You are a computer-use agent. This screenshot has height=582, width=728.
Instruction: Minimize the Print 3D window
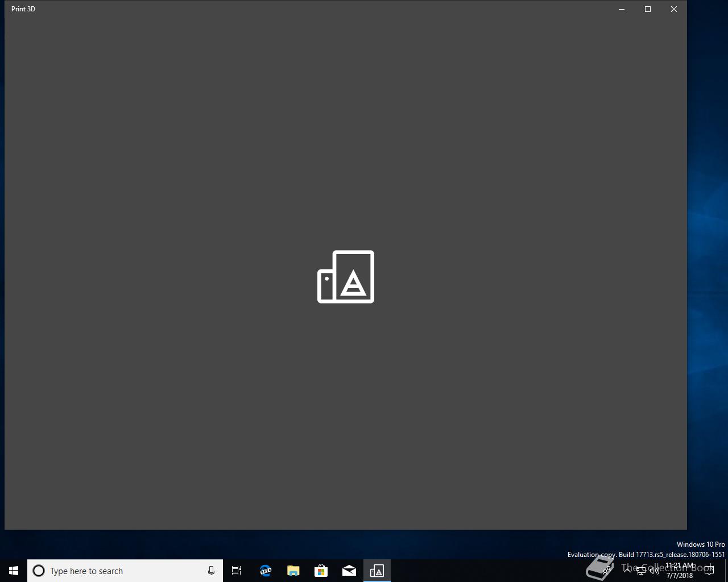pyautogui.click(x=622, y=9)
